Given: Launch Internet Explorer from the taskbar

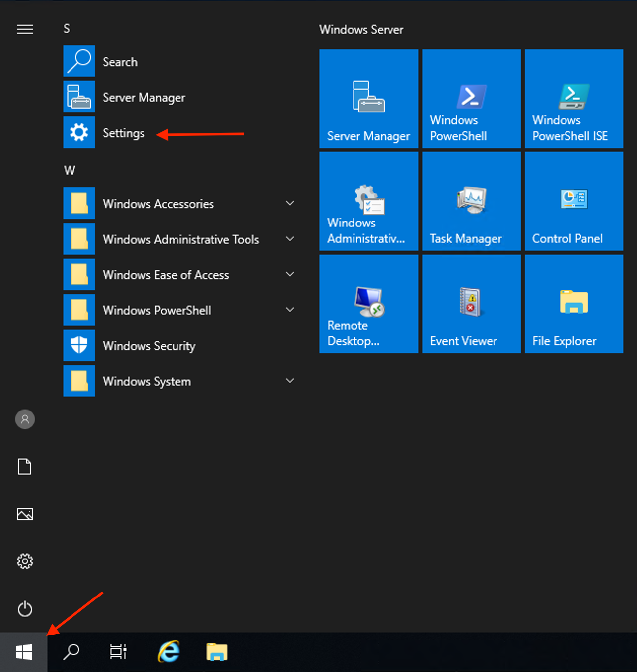Looking at the screenshot, I should (x=169, y=652).
